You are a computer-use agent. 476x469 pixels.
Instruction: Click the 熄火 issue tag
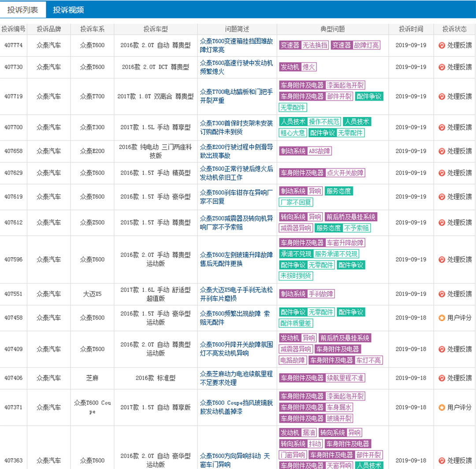tap(309, 67)
